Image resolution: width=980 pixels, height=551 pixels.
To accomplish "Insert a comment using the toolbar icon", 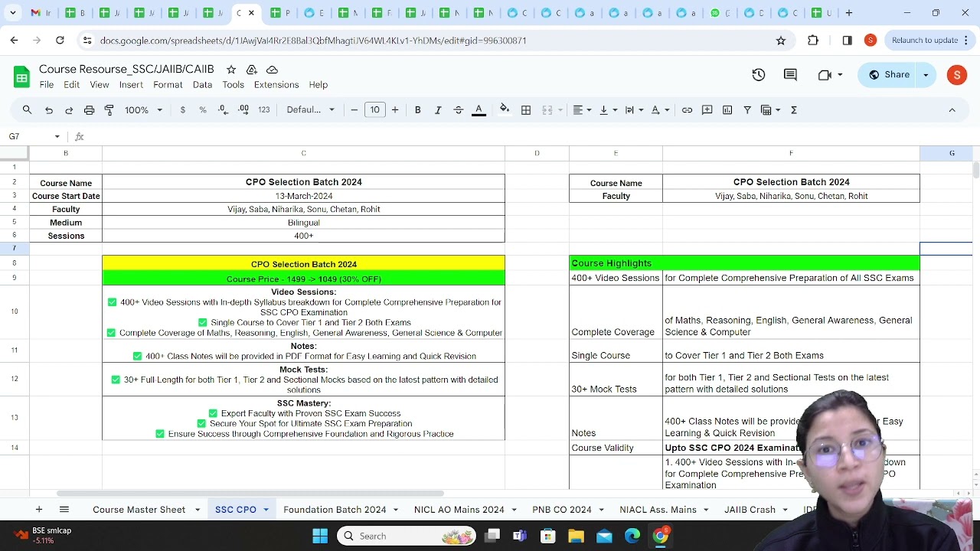I will click(x=707, y=109).
